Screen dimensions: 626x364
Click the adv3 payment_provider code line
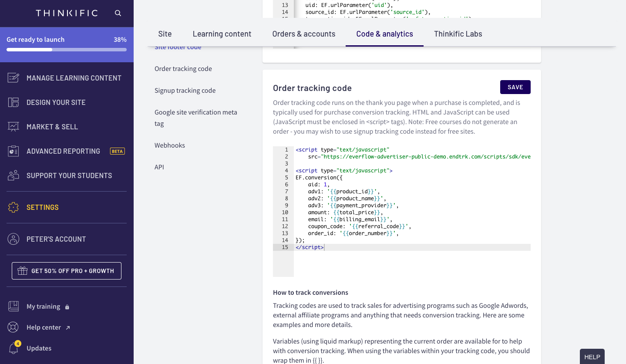(353, 206)
